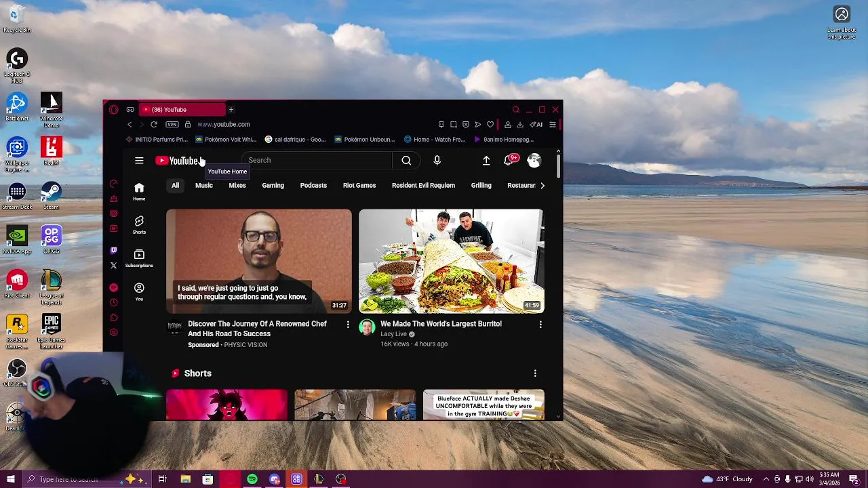Click the www.youtube.com address bar
The height and width of the screenshot is (488, 868).
click(x=224, y=125)
